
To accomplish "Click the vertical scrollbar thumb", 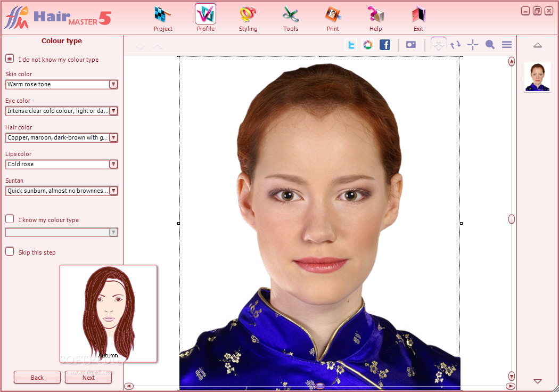I will pyautogui.click(x=512, y=219).
